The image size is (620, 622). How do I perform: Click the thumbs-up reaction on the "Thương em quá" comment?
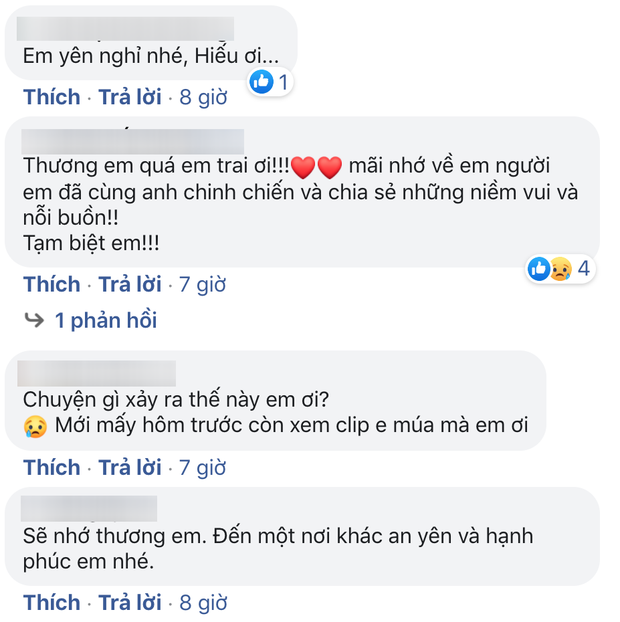click(539, 268)
